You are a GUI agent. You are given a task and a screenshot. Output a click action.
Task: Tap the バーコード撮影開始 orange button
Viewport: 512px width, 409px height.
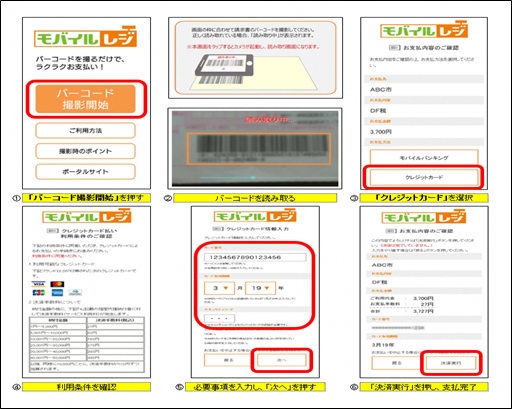[86, 99]
